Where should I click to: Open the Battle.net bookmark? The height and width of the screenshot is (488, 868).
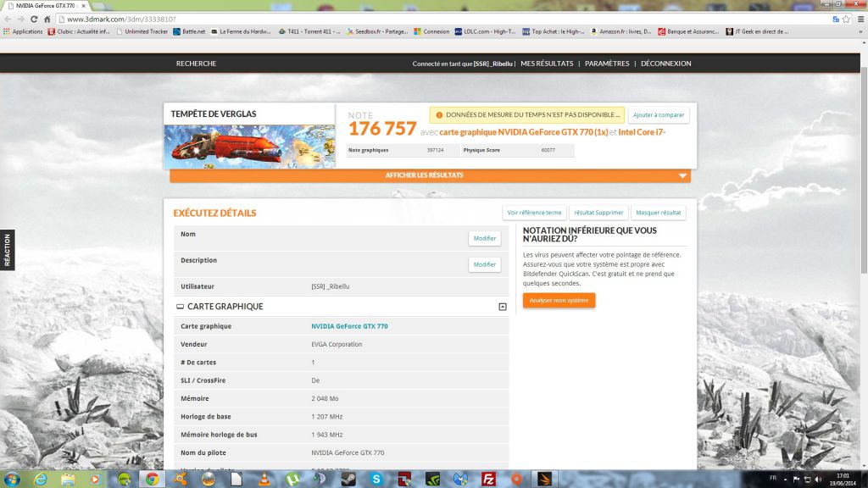coord(189,31)
